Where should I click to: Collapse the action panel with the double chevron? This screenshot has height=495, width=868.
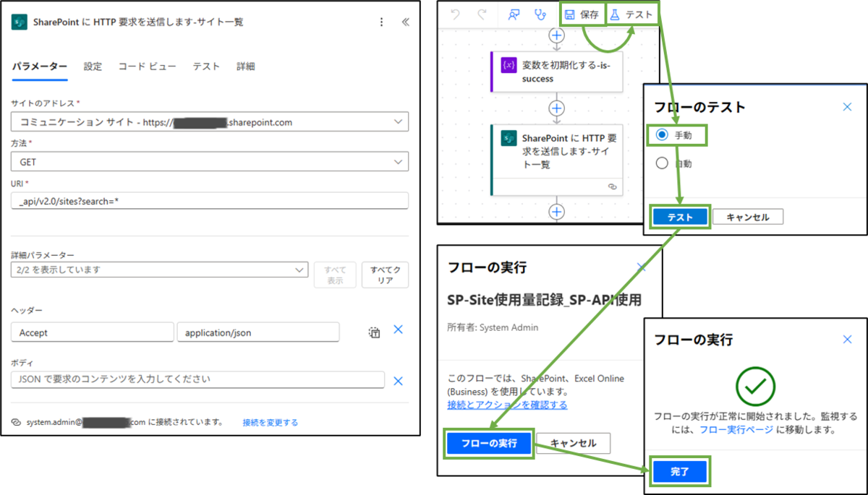(405, 22)
